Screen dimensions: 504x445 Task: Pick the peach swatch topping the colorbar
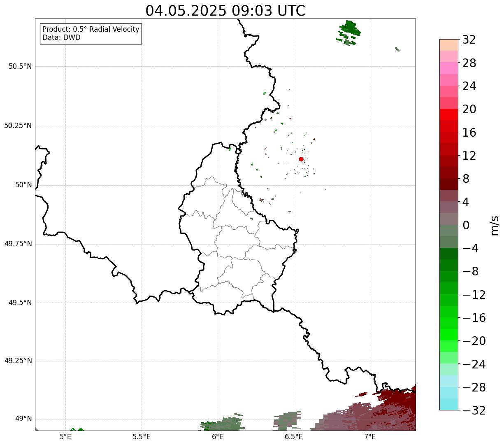[449, 45]
